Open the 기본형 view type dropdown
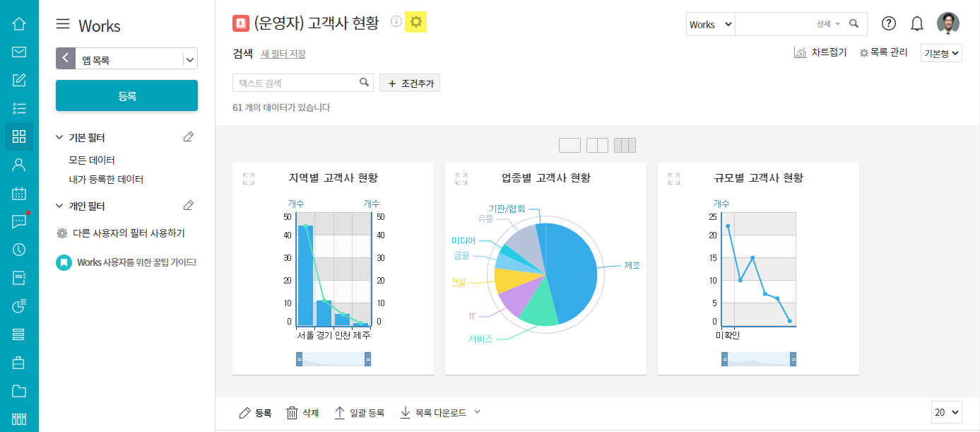980x432 pixels. click(x=941, y=53)
